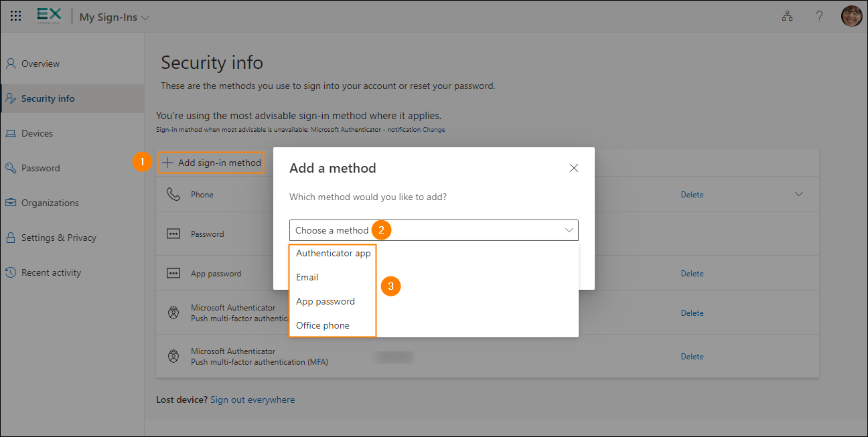Viewport: 868px width, 437px height.
Task: Expand the Phone row chevron
Action: pos(798,195)
